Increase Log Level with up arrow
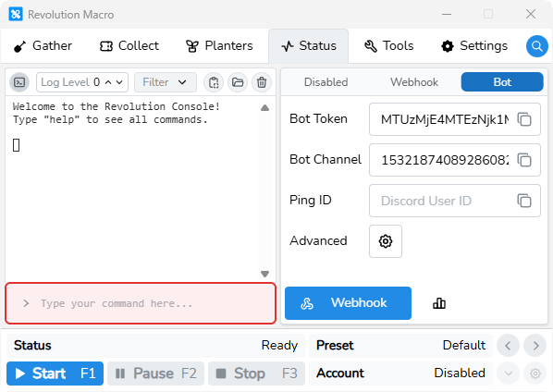 [x=108, y=82]
